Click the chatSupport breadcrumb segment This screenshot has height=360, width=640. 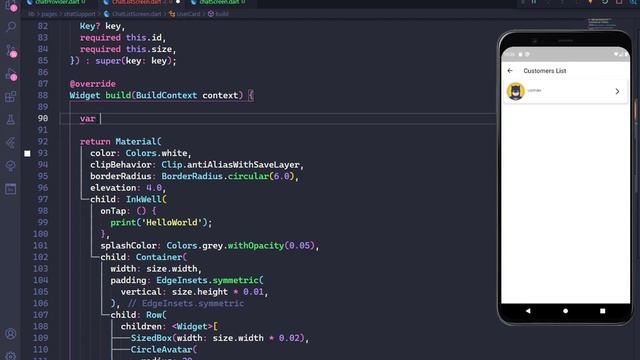[80, 14]
